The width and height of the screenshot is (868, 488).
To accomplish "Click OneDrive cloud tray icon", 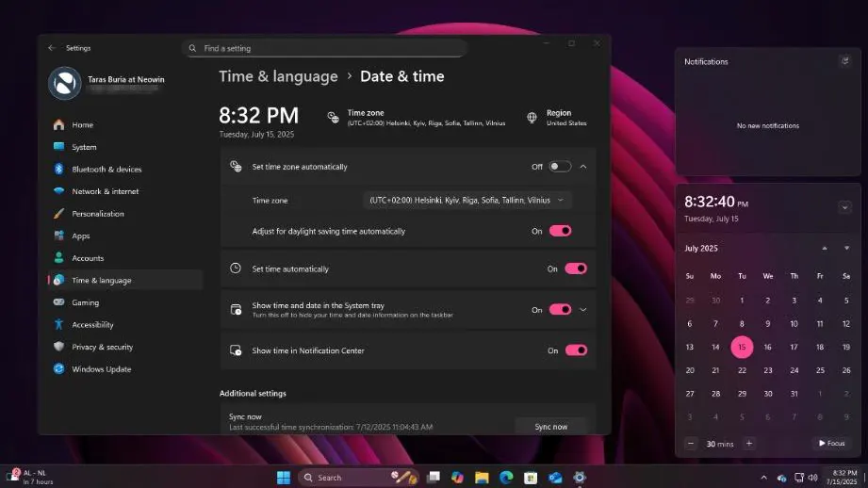I will (781, 478).
